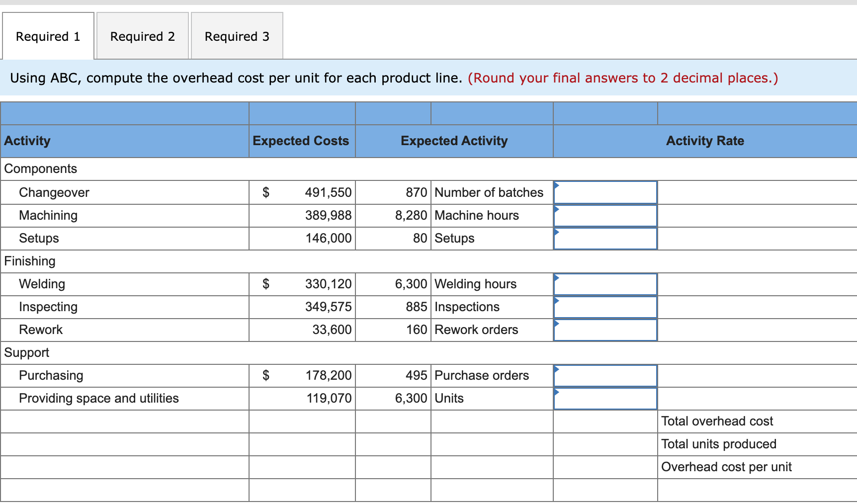Select the Required 1 tab
This screenshot has height=504, width=857.
(x=47, y=36)
